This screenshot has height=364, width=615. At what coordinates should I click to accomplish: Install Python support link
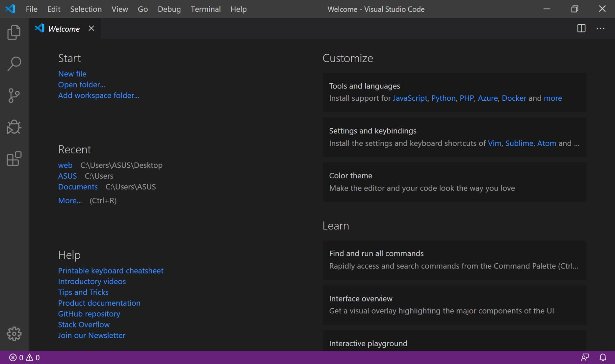(443, 98)
